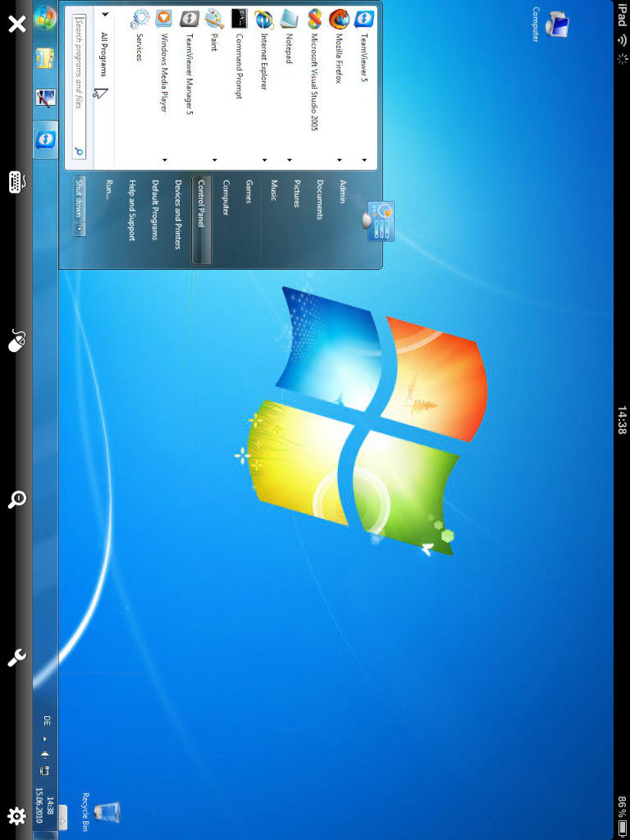
Task: Expand jump list arrow for TeamViewer 5
Action: pos(364,160)
